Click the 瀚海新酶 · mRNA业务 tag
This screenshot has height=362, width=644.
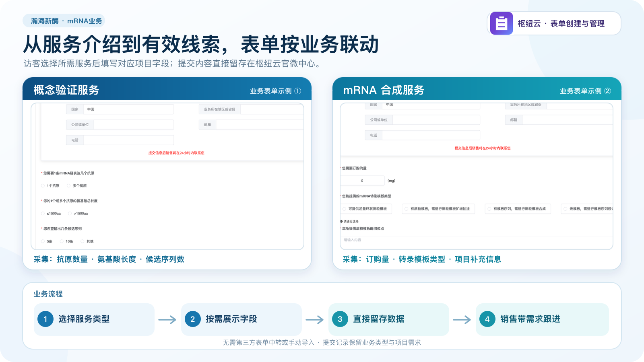point(64,21)
